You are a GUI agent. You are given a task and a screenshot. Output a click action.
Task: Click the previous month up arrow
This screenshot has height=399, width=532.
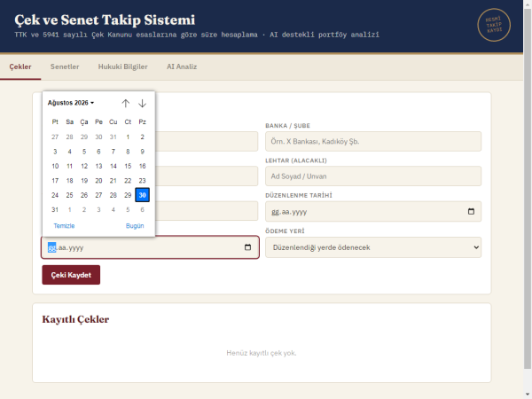point(126,103)
